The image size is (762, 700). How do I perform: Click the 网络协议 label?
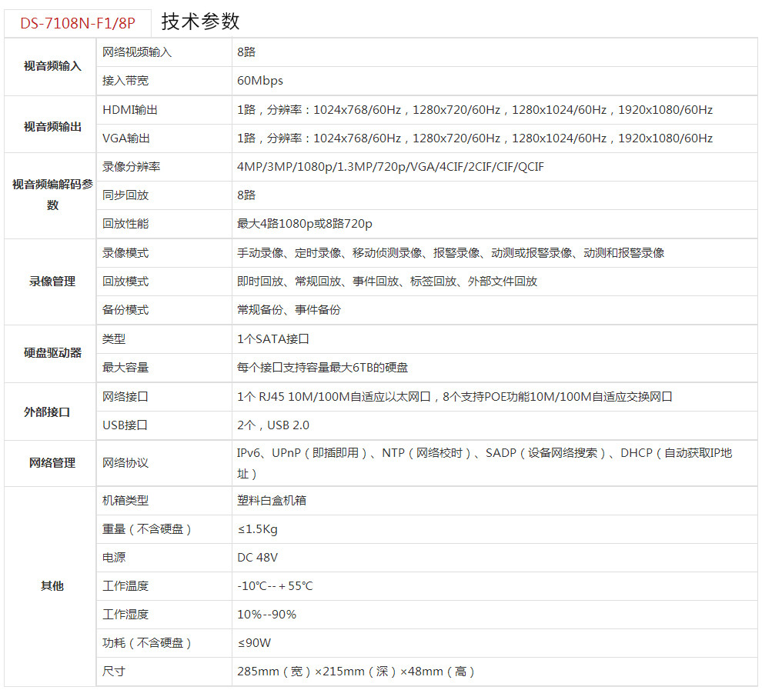125,463
